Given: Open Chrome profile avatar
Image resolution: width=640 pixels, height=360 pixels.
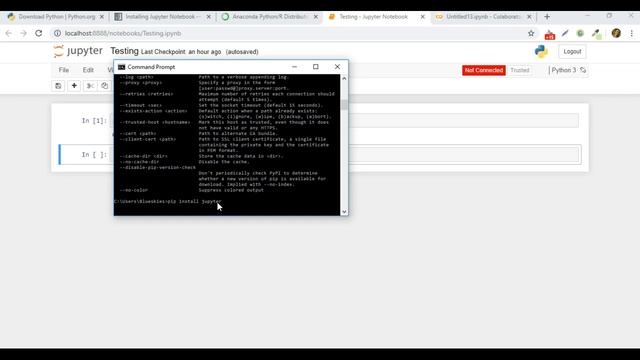Looking at the screenshot, I should coord(616,33).
